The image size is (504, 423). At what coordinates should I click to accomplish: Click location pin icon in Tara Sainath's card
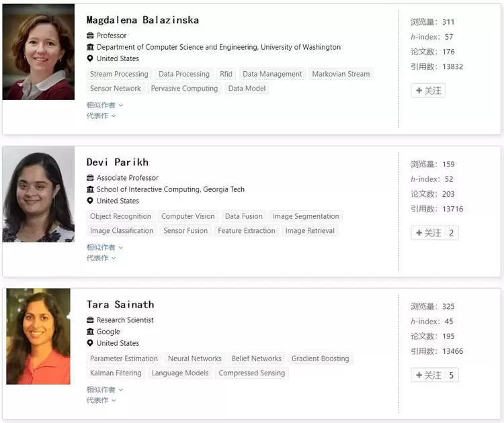pyautogui.click(x=90, y=343)
